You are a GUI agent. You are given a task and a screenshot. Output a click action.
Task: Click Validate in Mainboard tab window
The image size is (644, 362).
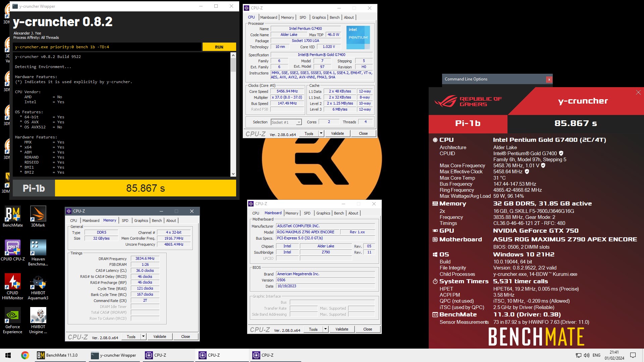coord(342,329)
